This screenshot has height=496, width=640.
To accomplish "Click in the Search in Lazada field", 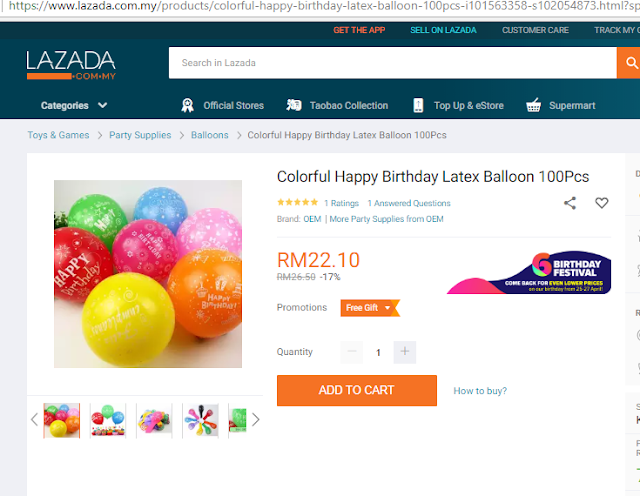I will coord(390,63).
